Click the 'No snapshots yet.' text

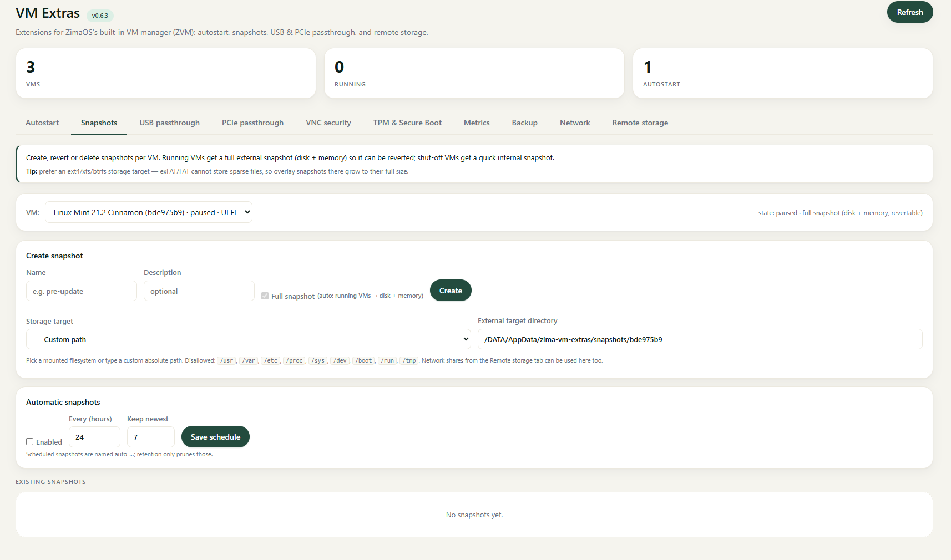coord(474,515)
